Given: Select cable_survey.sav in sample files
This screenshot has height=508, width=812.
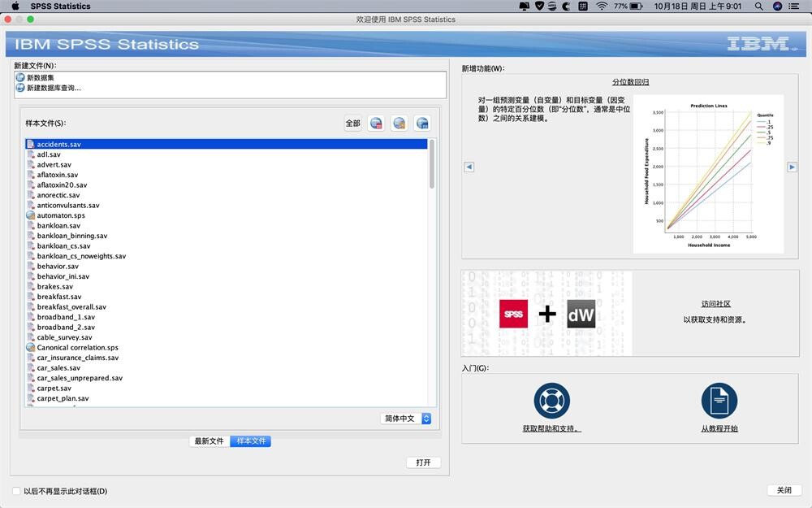Looking at the screenshot, I should tap(227, 337).
